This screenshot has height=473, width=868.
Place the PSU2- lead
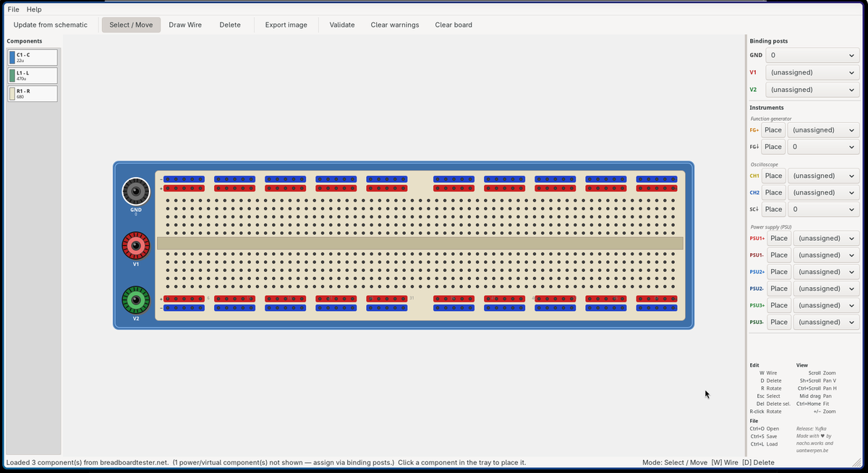click(x=779, y=289)
